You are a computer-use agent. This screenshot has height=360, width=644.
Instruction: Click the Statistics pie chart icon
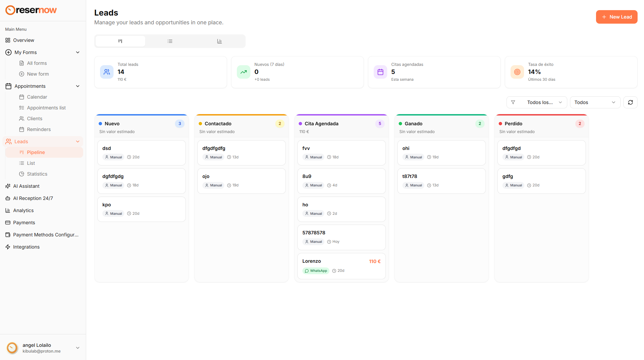tap(22, 174)
